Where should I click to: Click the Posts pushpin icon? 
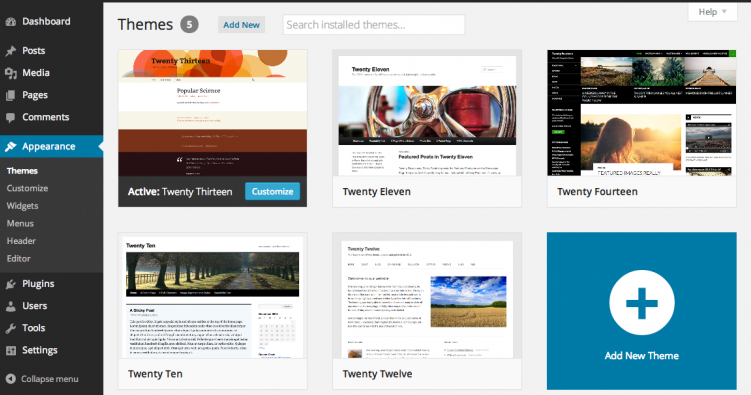pos(11,51)
